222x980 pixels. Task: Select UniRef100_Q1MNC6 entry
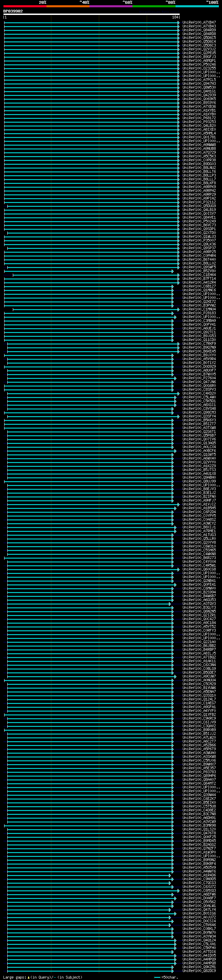click(x=199, y=290)
